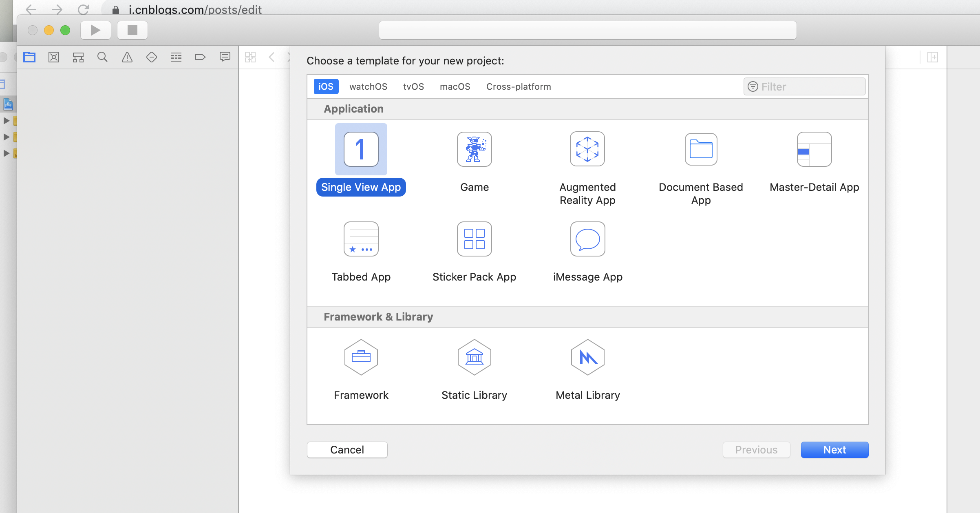Open the Test navigator diamond icon
Viewport: 980px width, 513px height.
click(x=152, y=57)
